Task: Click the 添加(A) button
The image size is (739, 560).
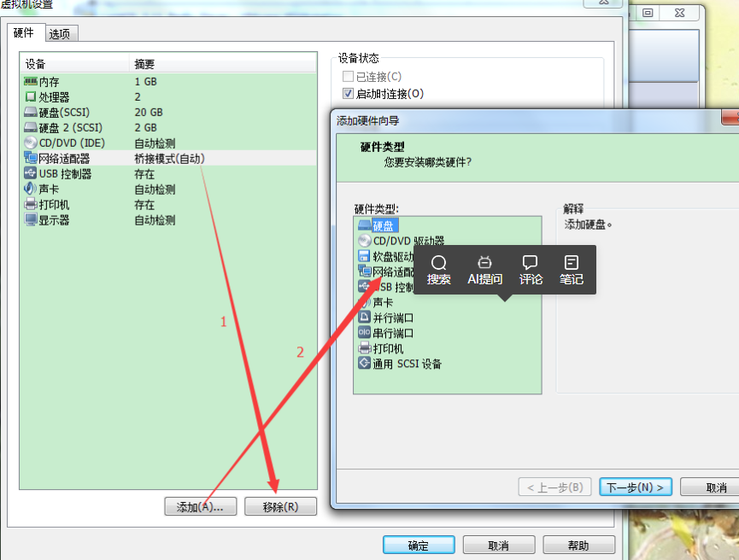Action: pos(200,506)
